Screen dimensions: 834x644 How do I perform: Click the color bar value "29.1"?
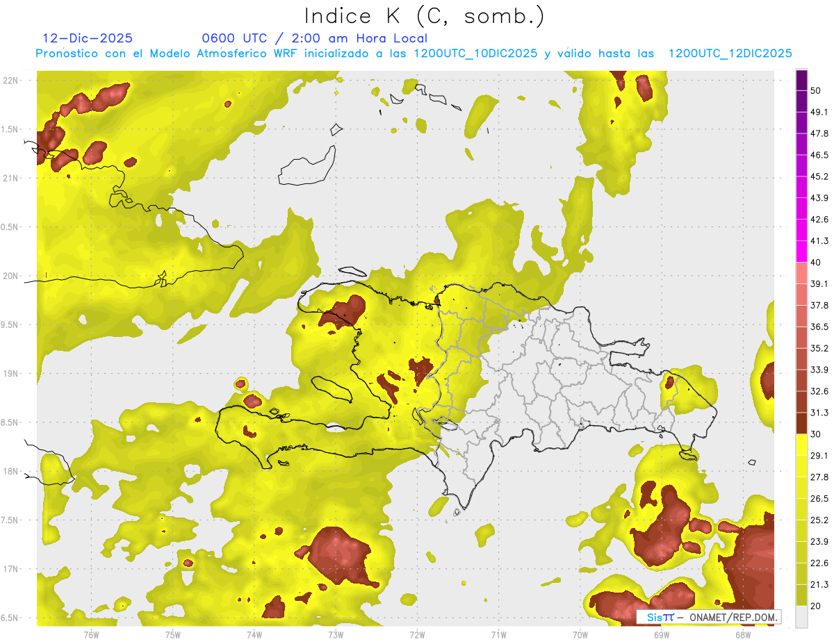pos(819,456)
